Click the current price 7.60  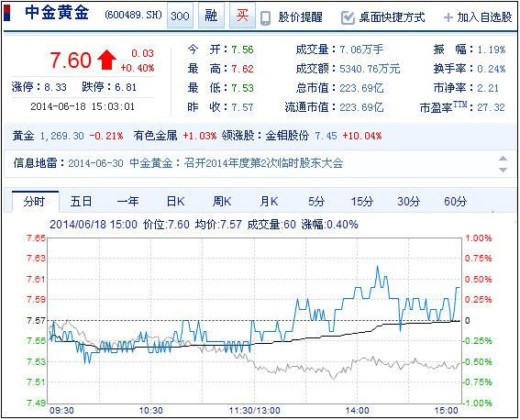pos(71,60)
